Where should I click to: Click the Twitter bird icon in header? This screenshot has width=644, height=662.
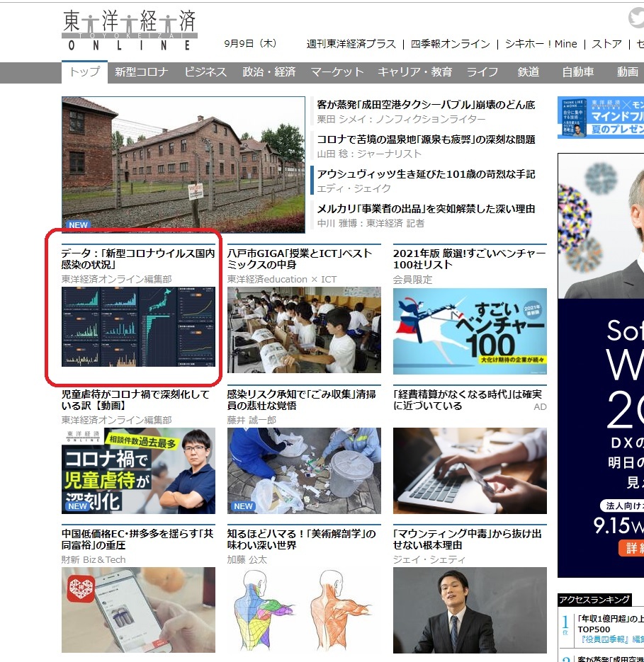636,19
